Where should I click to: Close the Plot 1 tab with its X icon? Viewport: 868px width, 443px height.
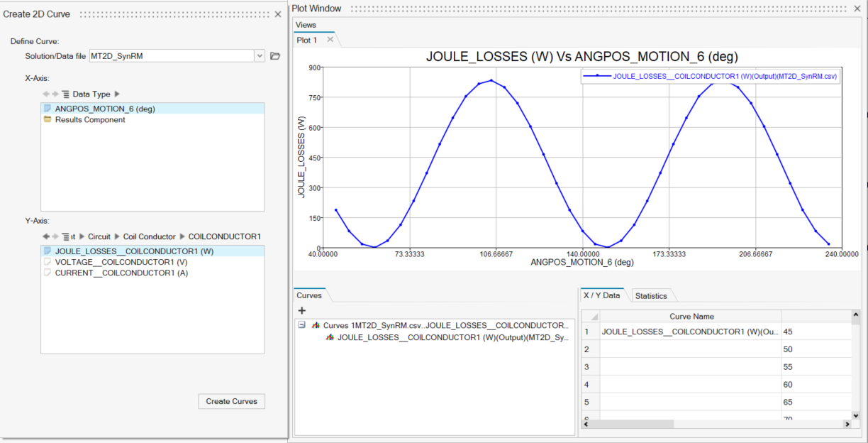point(330,40)
